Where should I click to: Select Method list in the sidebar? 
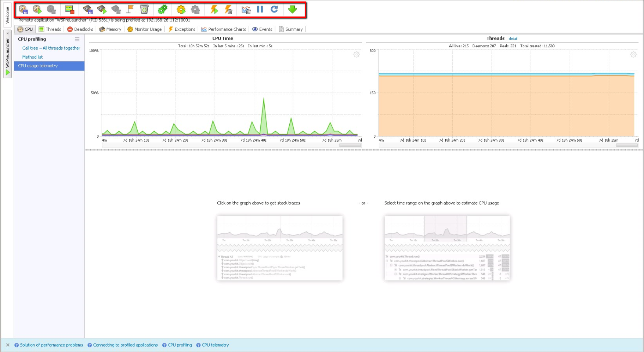point(32,57)
